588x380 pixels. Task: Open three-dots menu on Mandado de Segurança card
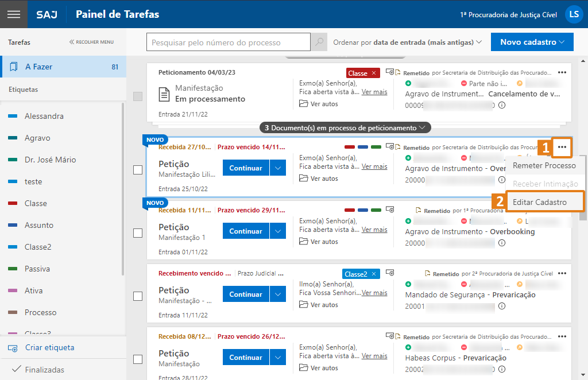562,274
